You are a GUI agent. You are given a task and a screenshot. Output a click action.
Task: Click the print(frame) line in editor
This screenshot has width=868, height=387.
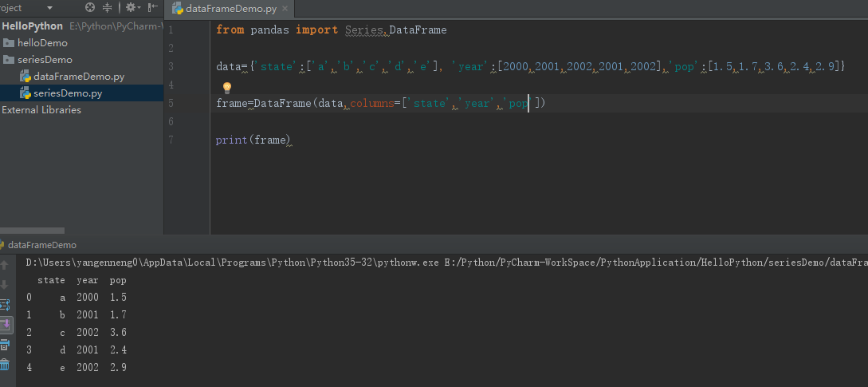point(253,140)
